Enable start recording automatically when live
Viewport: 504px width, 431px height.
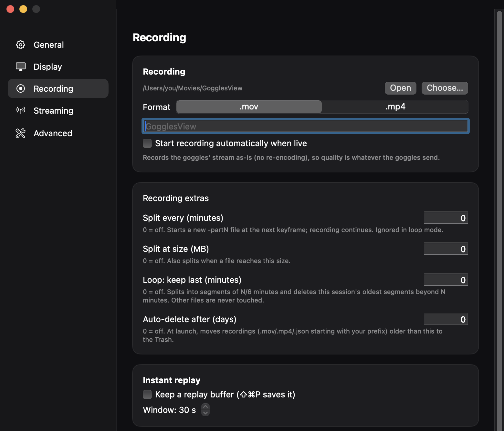147,143
